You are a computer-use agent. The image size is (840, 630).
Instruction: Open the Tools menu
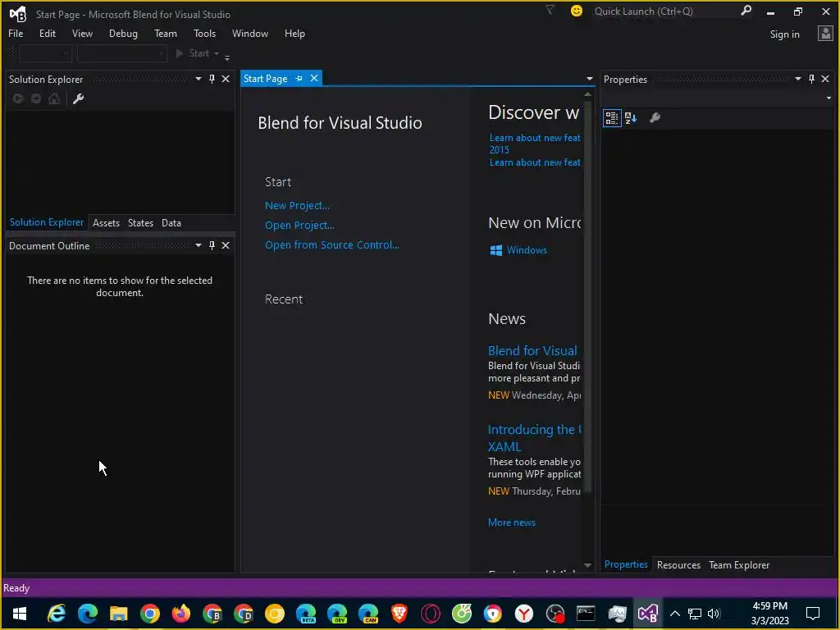click(204, 33)
